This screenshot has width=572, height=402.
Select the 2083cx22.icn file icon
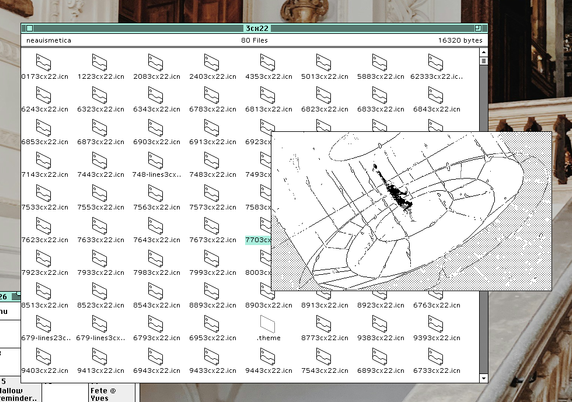[155, 63]
